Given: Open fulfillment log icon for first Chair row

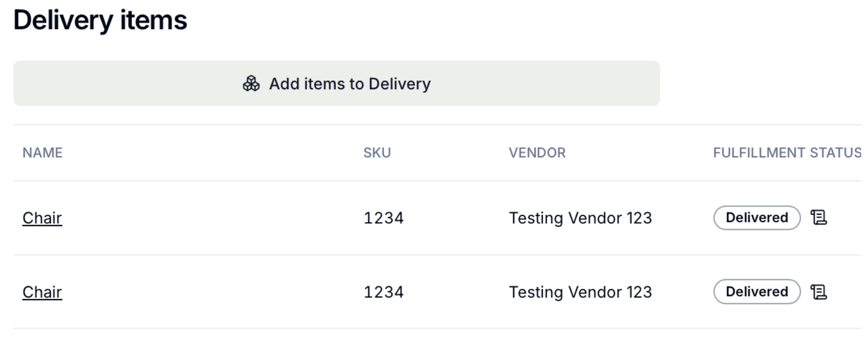Looking at the screenshot, I should click(819, 218).
